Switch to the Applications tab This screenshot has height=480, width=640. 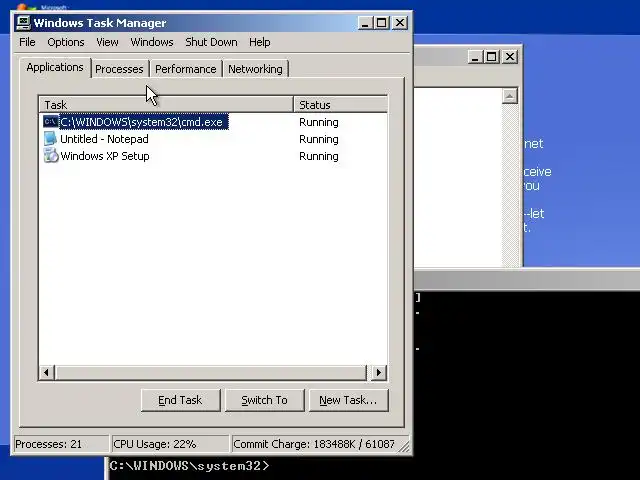coord(55,67)
